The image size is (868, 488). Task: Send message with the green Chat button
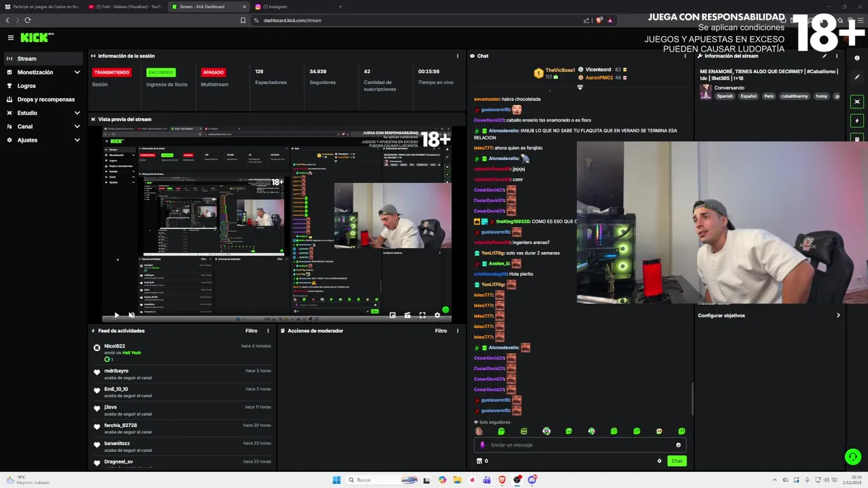(677, 461)
